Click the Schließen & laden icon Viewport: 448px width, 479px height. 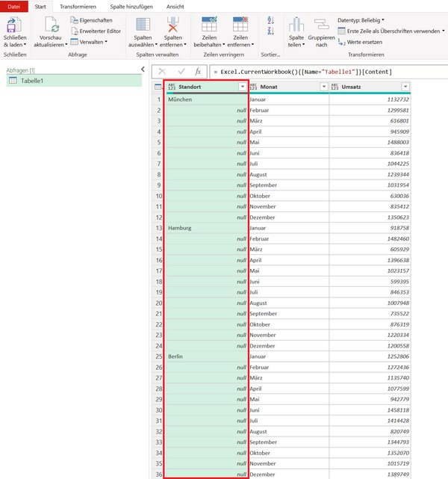click(14, 25)
